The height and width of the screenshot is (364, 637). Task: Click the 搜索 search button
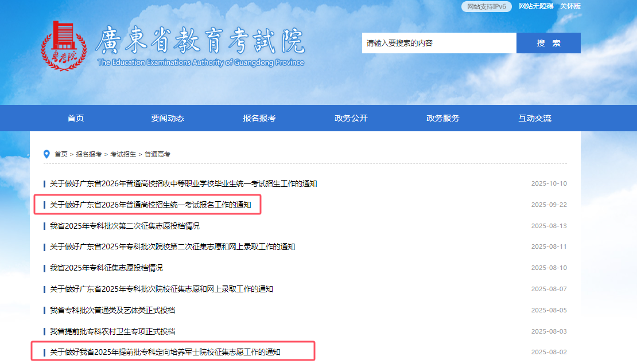click(548, 42)
